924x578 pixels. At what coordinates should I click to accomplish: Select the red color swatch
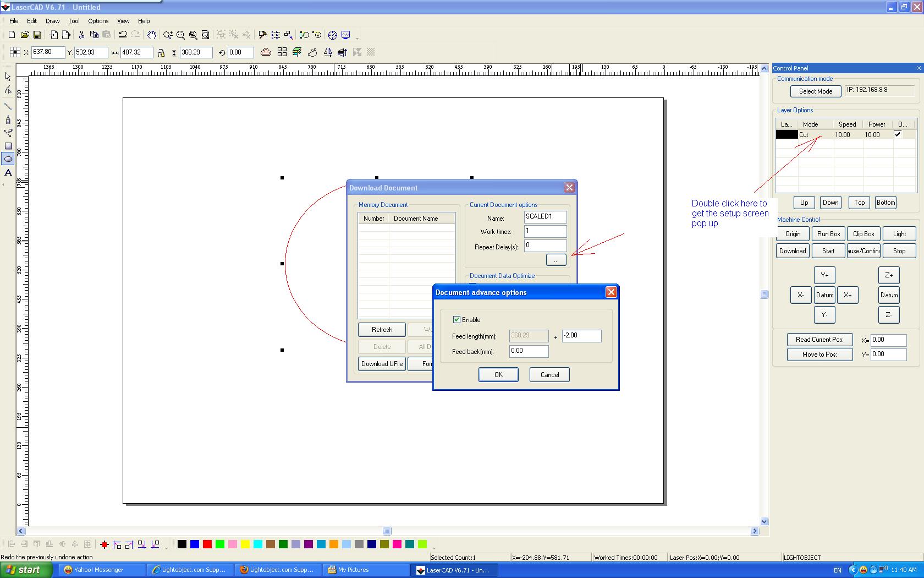(207, 544)
